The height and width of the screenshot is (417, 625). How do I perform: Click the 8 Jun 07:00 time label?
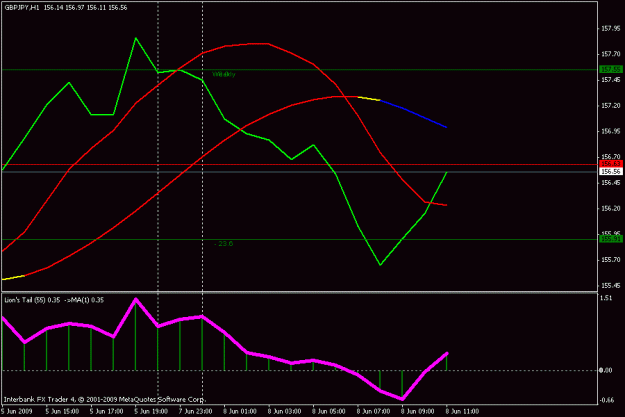pos(373,411)
